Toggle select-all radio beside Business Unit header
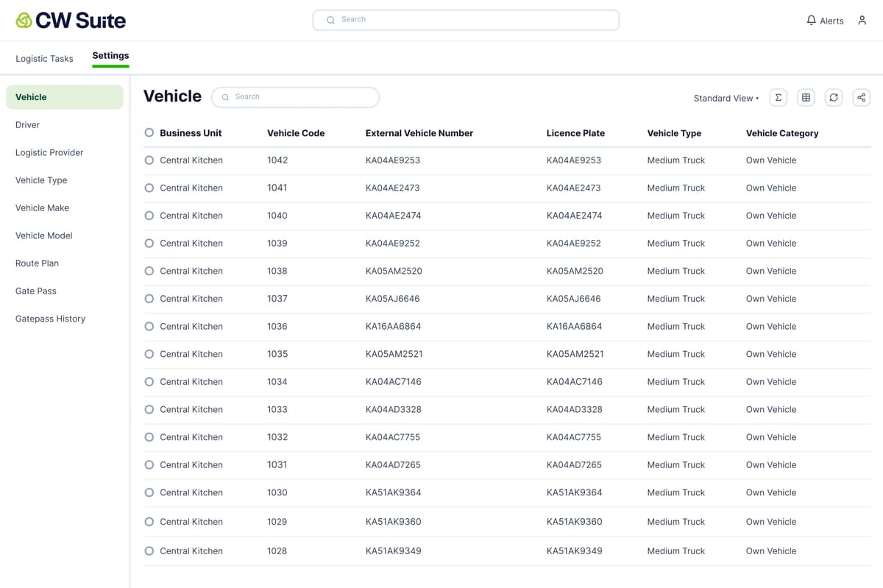Viewport: 883px width, 588px height. [149, 133]
